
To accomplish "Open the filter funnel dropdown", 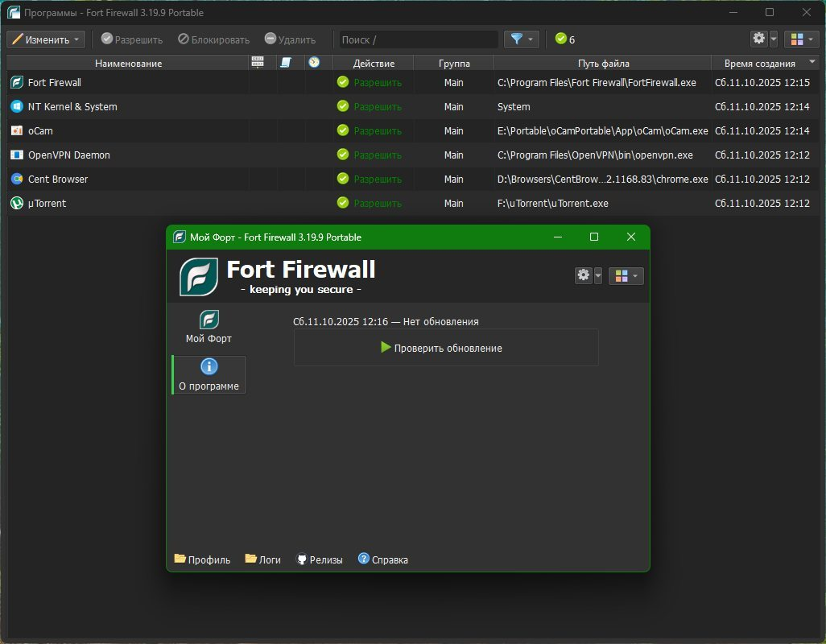I will click(x=521, y=39).
